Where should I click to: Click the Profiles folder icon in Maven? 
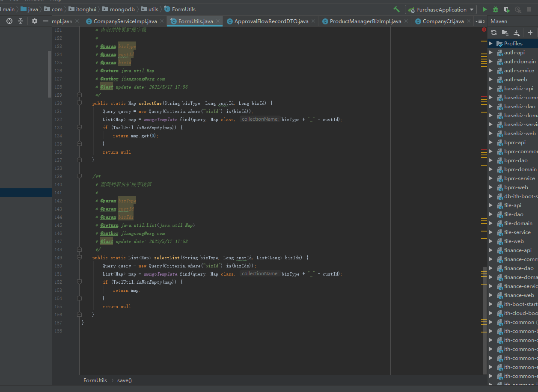(x=499, y=44)
